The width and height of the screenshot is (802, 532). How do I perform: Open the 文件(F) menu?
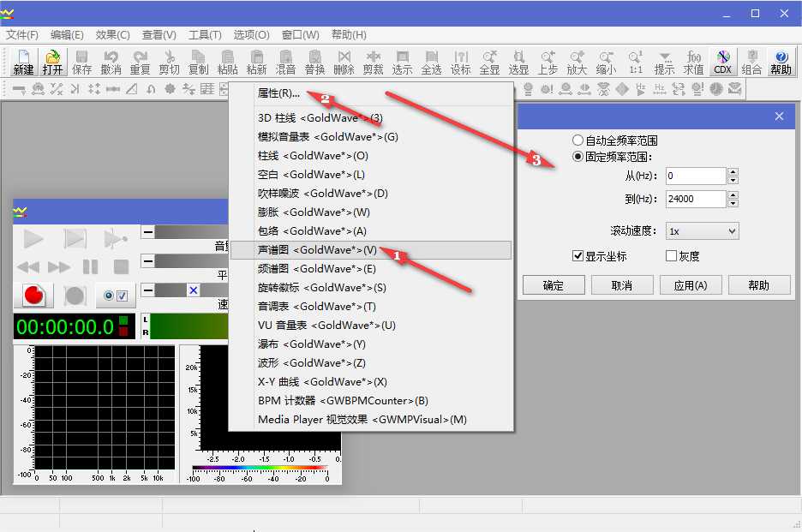[x=22, y=35]
